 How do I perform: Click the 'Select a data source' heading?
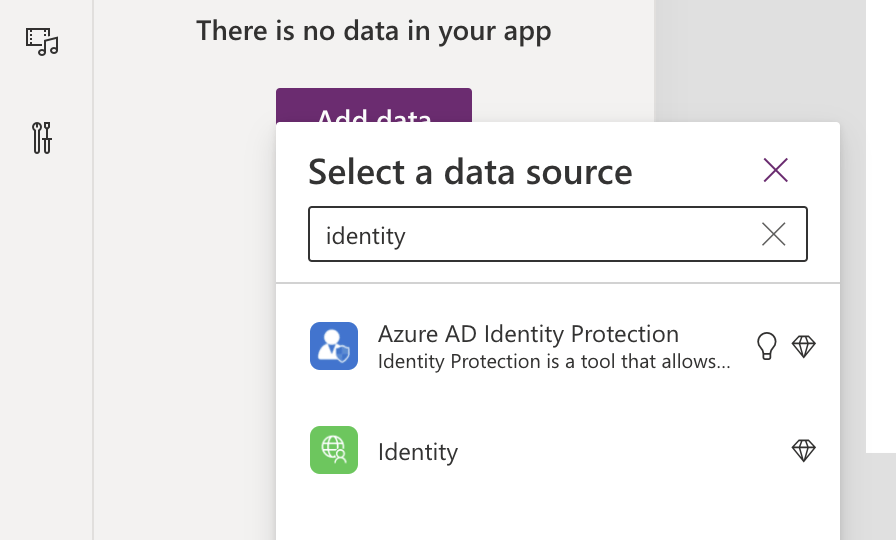[x=470, y=172]
